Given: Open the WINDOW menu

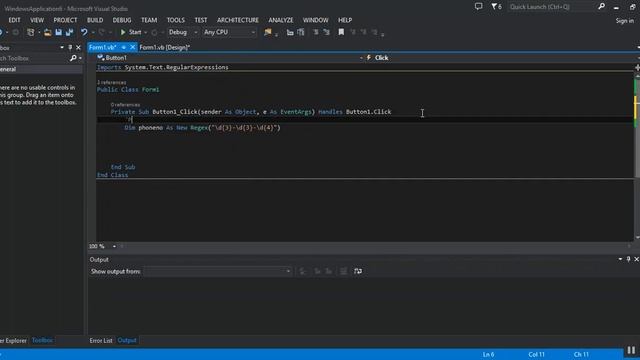Looking at the screenshot, I should (x=316, y=20).
